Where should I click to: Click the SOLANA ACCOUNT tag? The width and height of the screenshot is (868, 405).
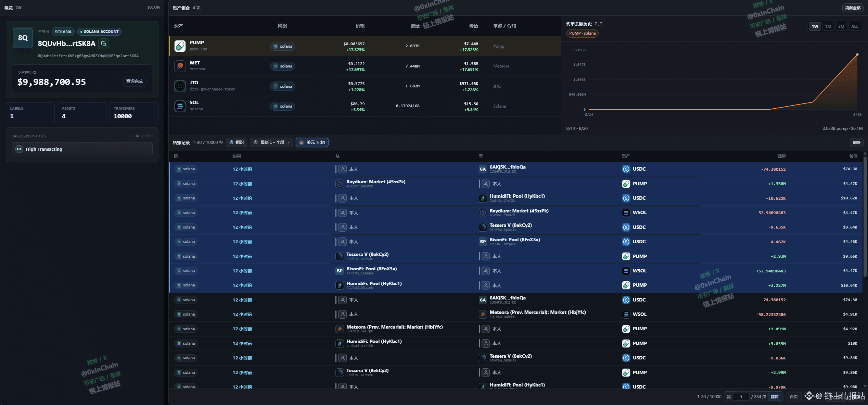click(99, 32)
